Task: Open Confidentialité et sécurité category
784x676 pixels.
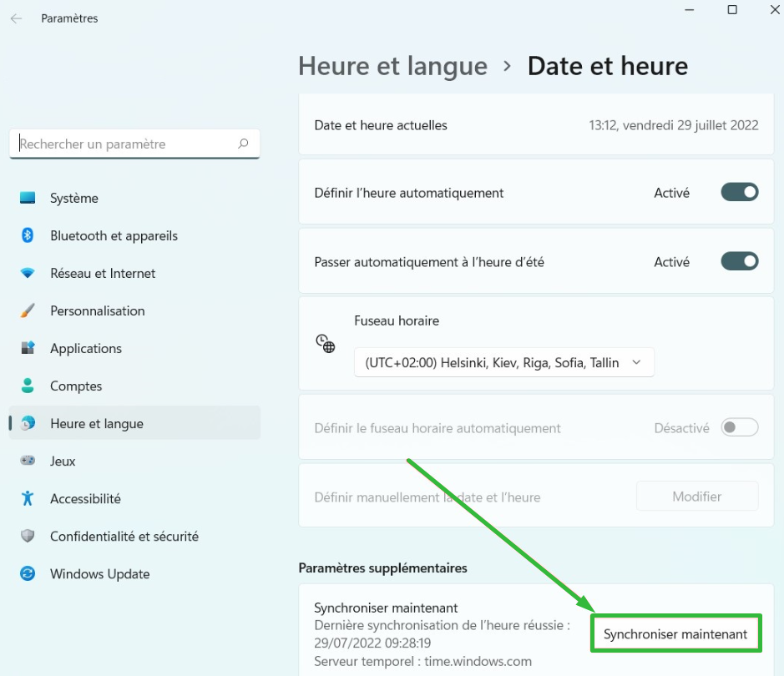Action: coord(134,536)
